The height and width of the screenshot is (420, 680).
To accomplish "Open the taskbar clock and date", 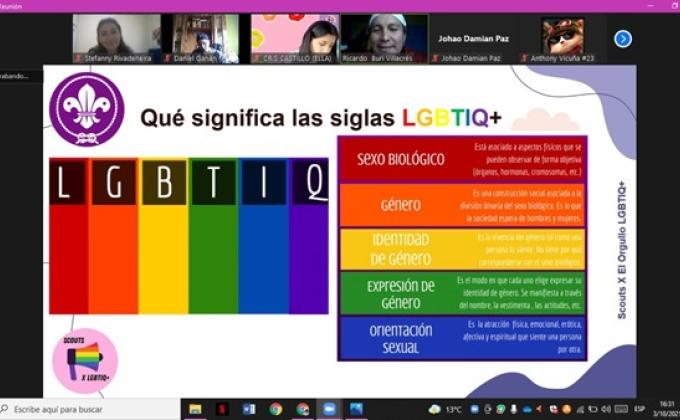I will click(x=665, y=409).
